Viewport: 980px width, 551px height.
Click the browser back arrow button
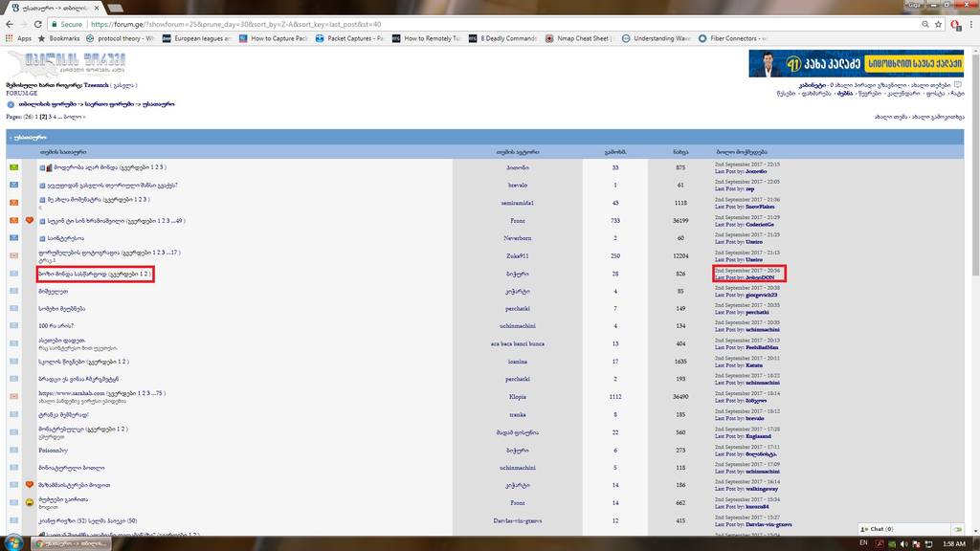click(x=10, y=24)
